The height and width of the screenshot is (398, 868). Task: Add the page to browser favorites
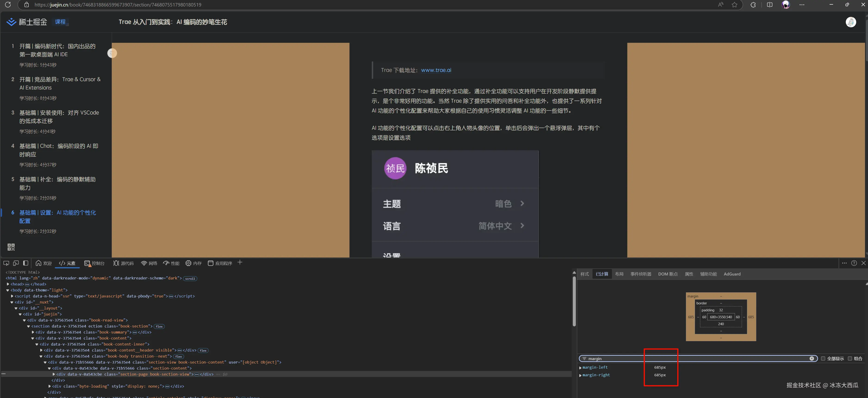(735, 4)
